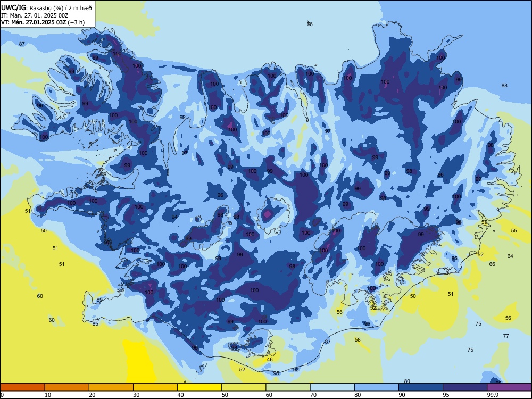This screenshot has width=532, height=399.
Task: Choose the dark navy 95–99.9 legend swatch
Action: (x=465, y=387)
